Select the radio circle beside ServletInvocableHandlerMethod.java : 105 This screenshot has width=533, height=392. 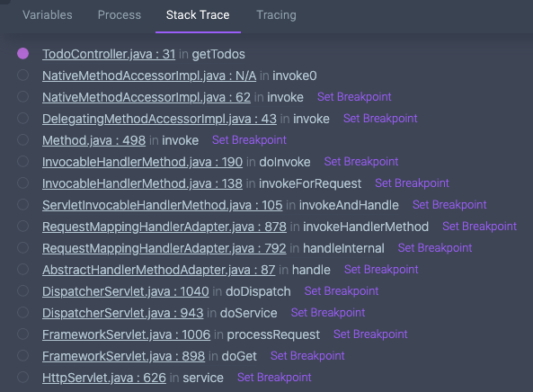click(22, 205)
